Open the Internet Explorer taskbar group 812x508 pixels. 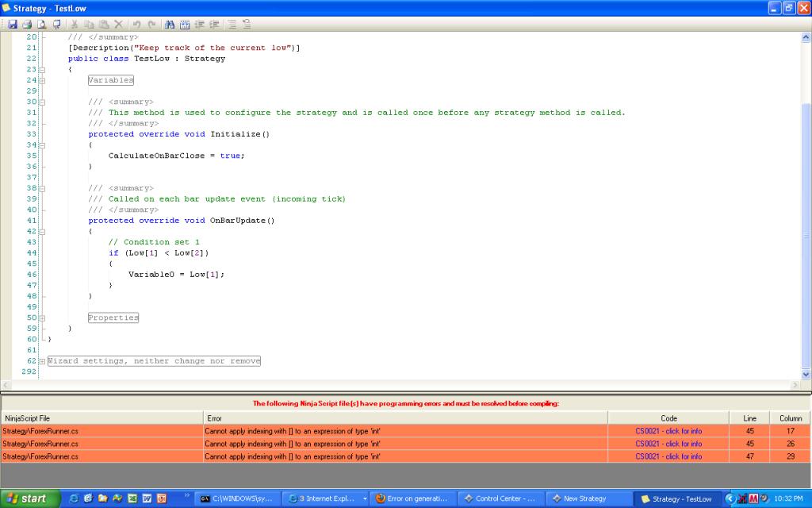327,498
